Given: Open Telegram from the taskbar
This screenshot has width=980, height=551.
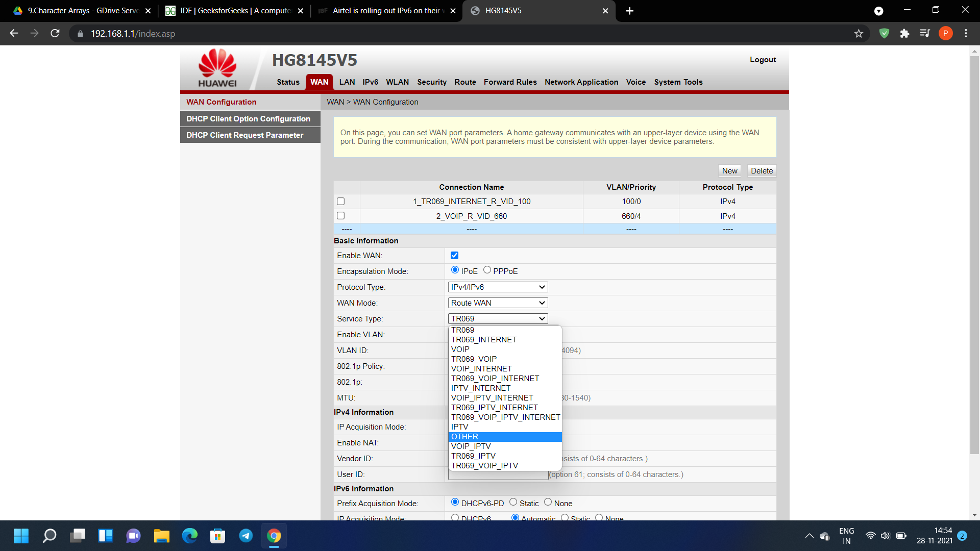Looking at the screenshot, I should tap(246, 536).
